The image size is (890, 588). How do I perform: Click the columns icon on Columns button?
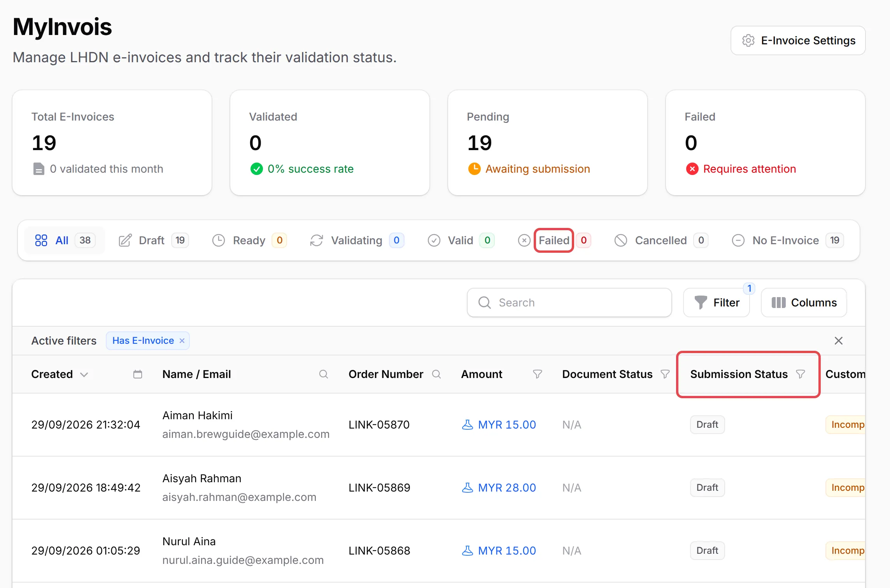[779, 303]
